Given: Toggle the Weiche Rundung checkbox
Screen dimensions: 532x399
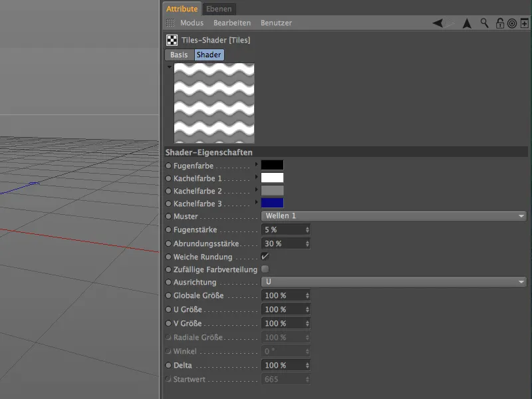Looking at the screenshot, I should pos(265,257).
